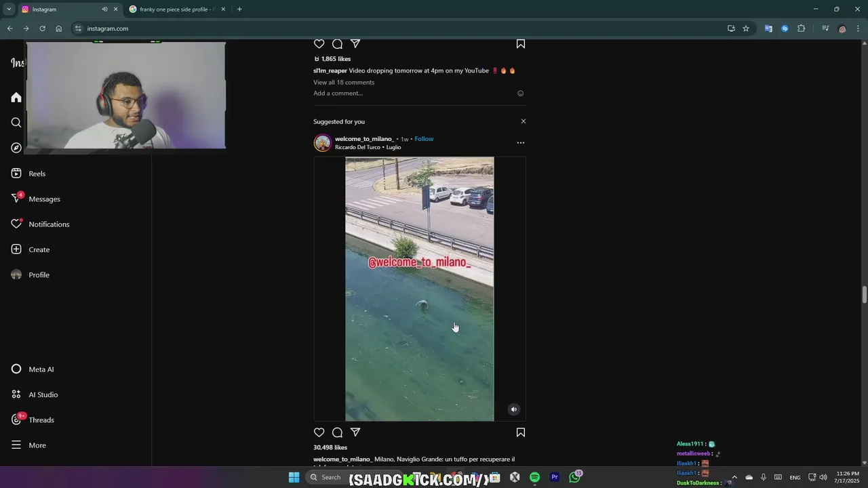
Task: Comment on the welcome_to_milano_ post
Action: pos(337,432)
